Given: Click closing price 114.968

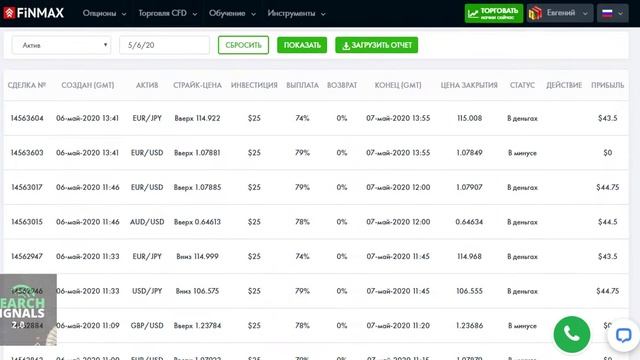Looking at the screenshot, I should click(x=469, y=256).
